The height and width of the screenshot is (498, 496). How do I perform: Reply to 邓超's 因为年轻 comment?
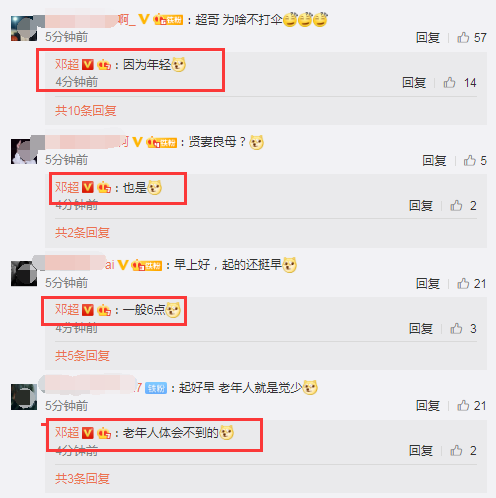coord(414,82)
